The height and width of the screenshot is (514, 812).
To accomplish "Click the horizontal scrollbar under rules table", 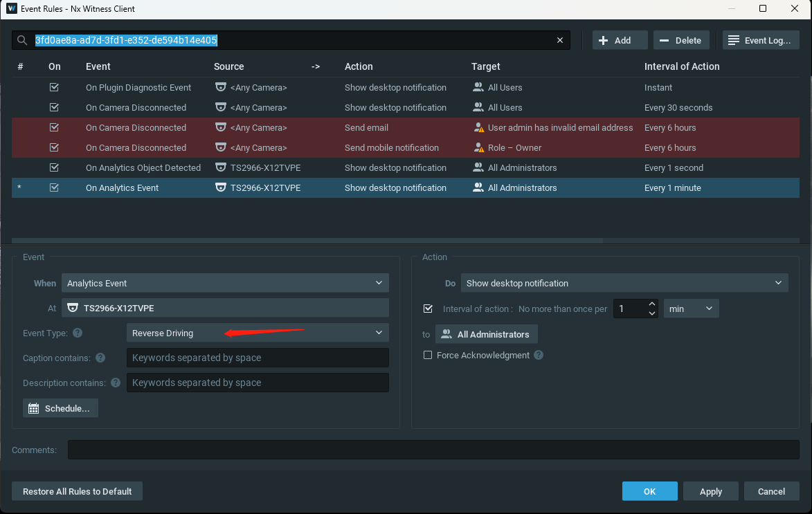I will 307,241.
